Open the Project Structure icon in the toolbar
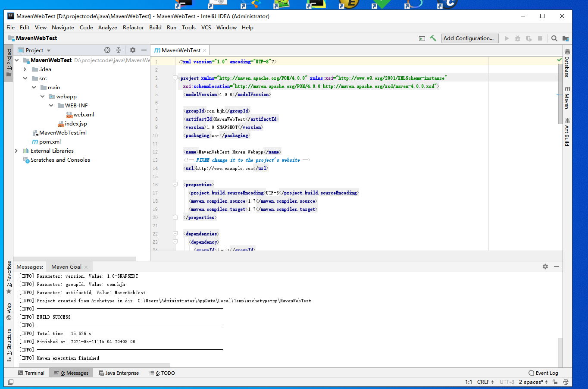The width and height of the screenshot is (588, 389). [566, 38]
